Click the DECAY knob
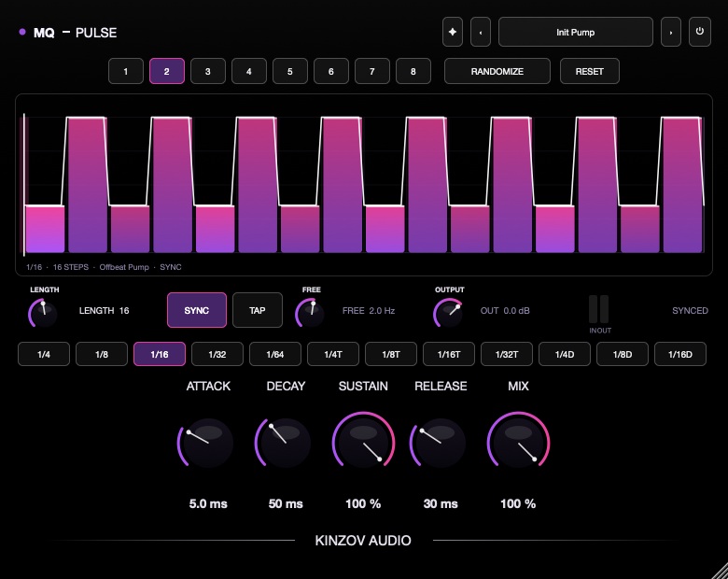Viewport: 728px width, 579px height. [x=285, y=443]
